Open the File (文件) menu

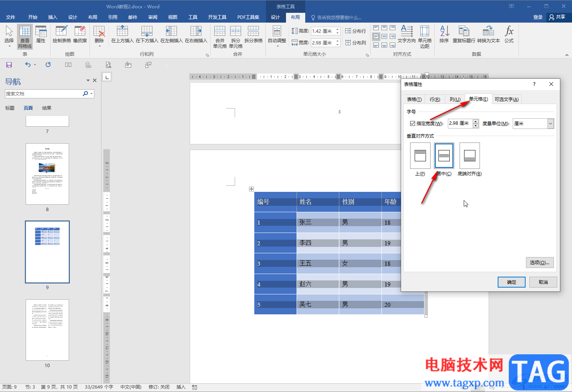click(11, 17)
